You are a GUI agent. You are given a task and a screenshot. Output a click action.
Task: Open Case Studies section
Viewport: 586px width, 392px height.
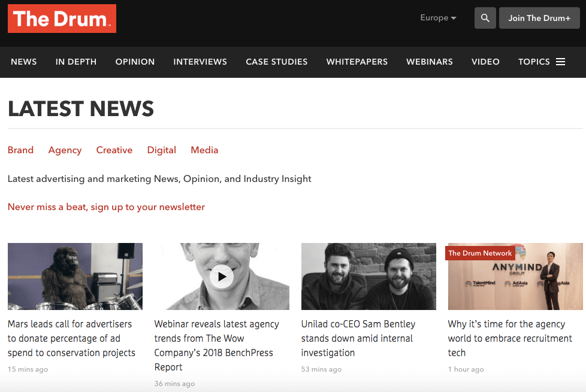[277, 62]
